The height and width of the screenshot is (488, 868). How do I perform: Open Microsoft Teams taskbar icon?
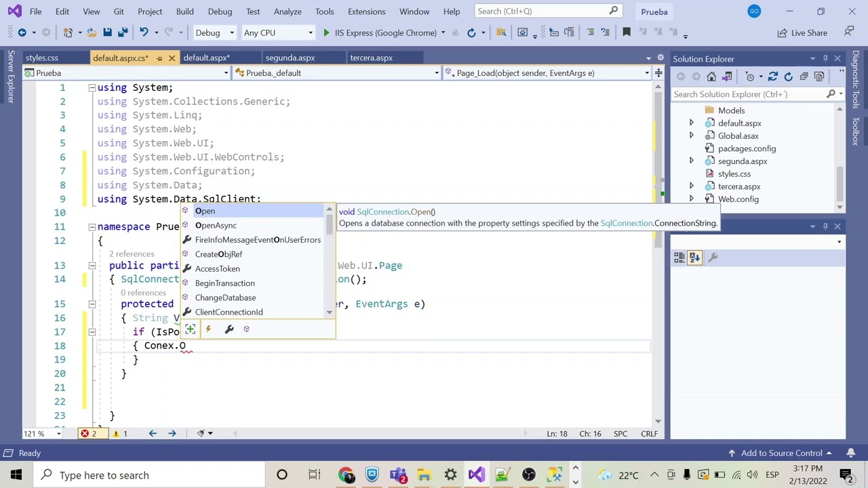tap(398, 475)
